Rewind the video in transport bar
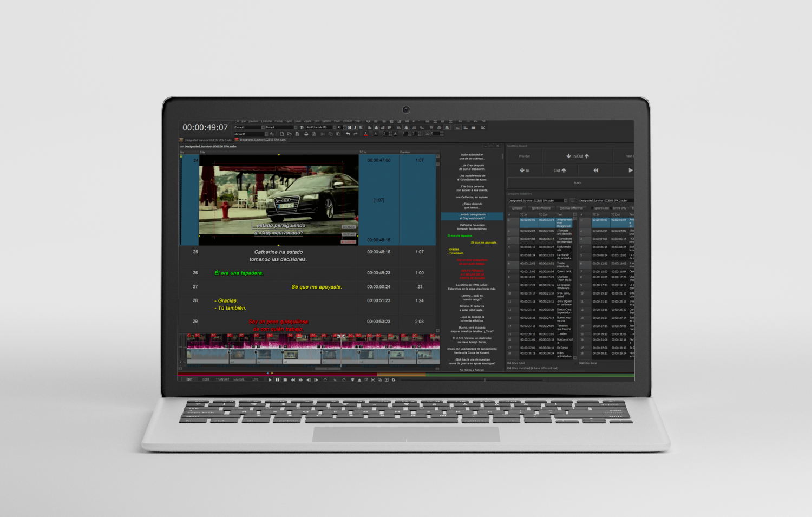 click(x=293, y=379)
